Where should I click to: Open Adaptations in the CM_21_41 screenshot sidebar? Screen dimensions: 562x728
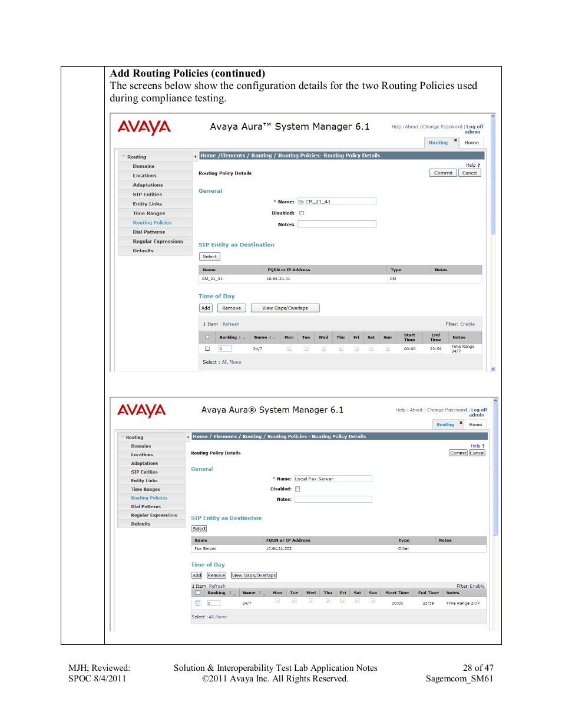[147, 185]
